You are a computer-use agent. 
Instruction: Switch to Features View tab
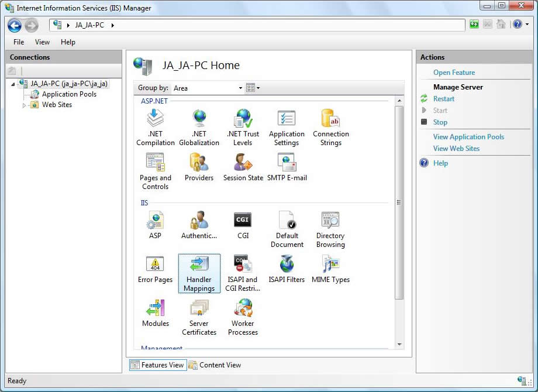[158, 365]
